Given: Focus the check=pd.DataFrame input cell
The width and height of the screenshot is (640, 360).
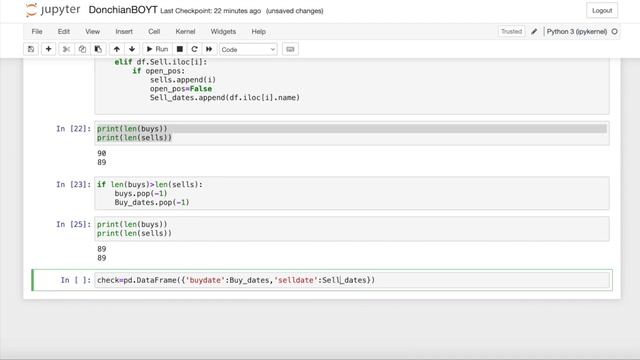Looking at the screenshot, I should [x=352, y=280].
